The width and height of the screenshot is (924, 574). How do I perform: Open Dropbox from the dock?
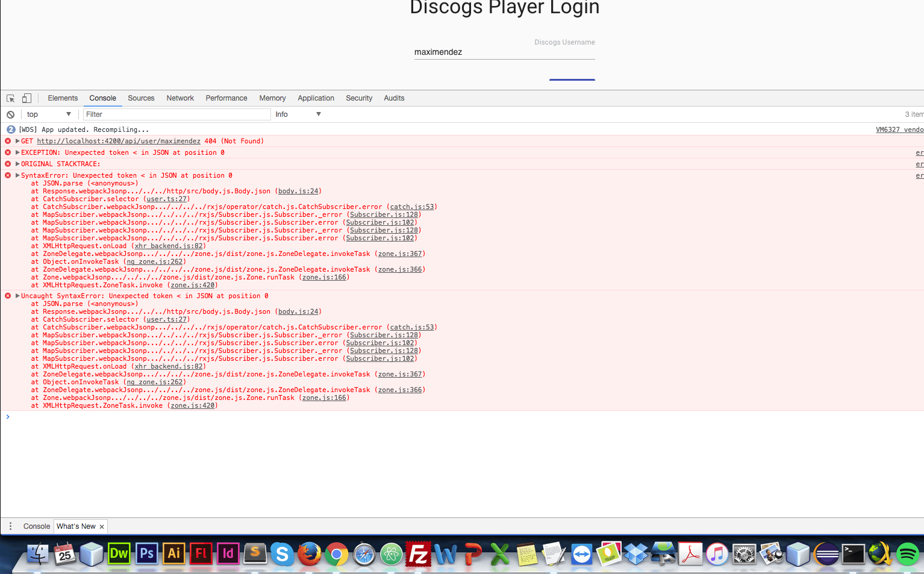click(636, 554)
